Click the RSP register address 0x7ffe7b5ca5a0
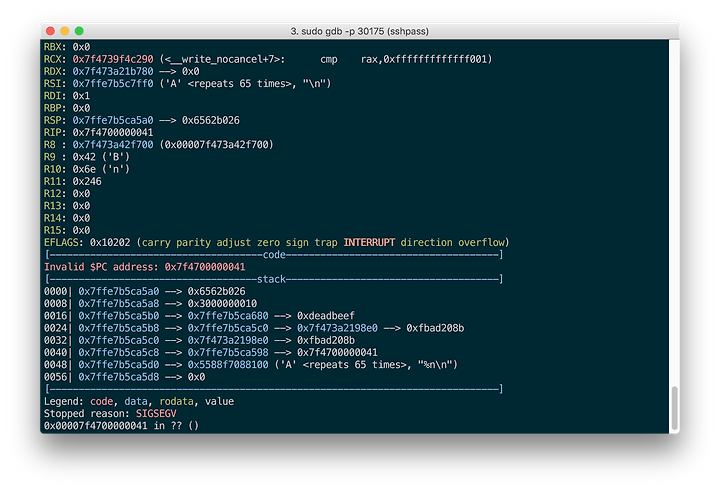The image size is (720, 491). (113, 120)
